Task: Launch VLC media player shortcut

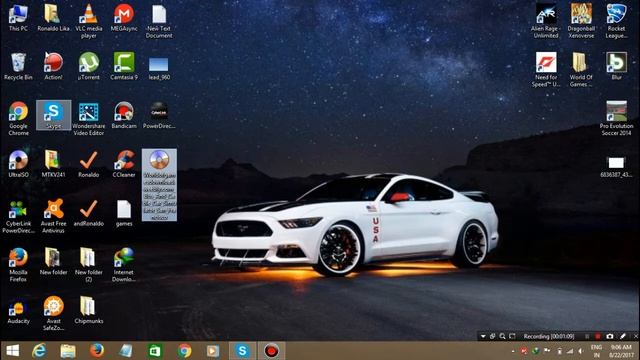Action: [x=89, y=21]
